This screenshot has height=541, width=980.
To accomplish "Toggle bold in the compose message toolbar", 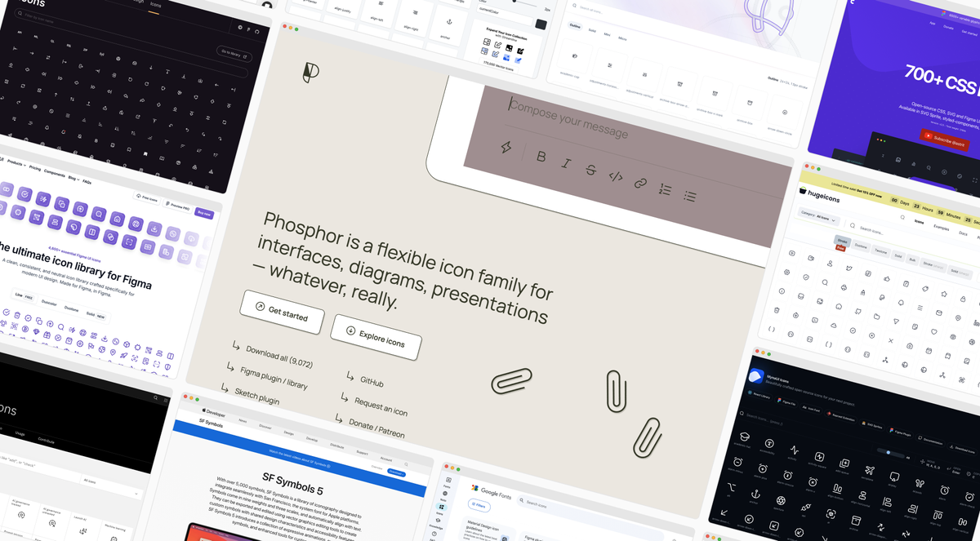I will click(541, 157).
